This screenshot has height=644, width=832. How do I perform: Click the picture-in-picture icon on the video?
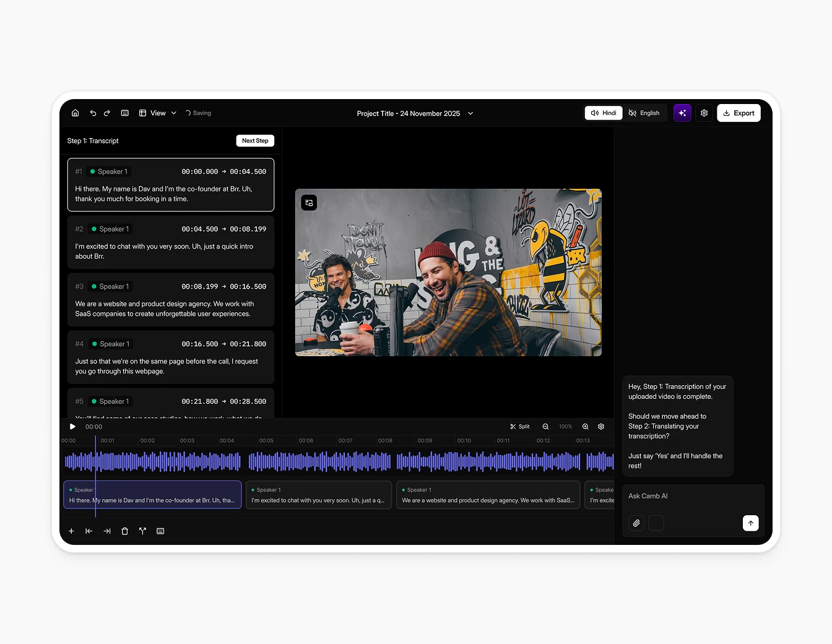tap(309, 202)
